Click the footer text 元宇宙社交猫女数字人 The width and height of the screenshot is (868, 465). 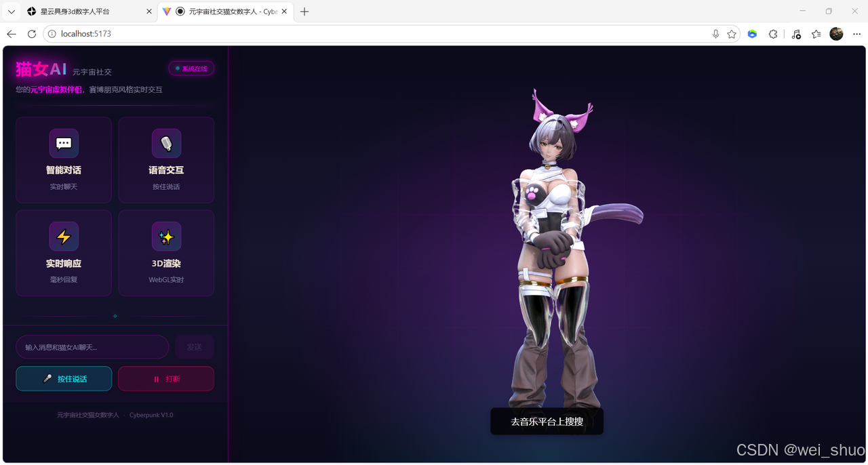click(88, 415)
